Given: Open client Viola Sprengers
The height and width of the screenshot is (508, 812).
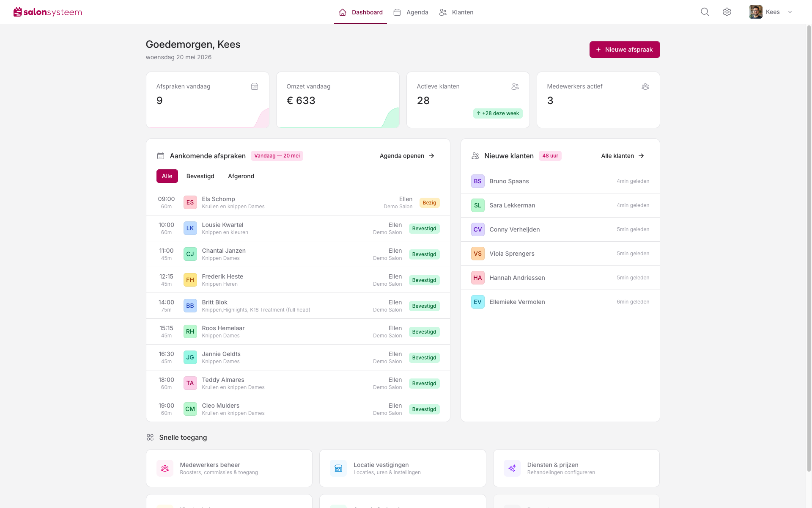Looking at the screenshot, I should (x=560, y=254).
